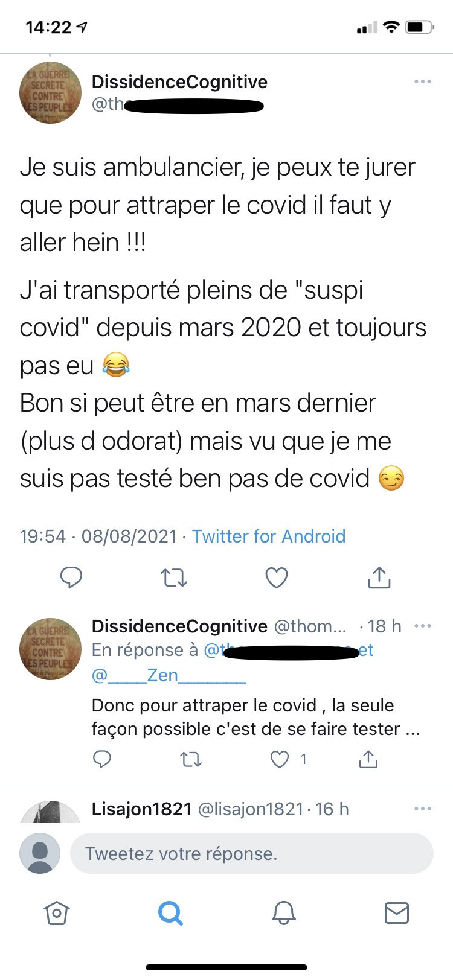The height and width of the screenshot is (980, 453).
Task: Open more options on main tweet
Action: point(423,81)
